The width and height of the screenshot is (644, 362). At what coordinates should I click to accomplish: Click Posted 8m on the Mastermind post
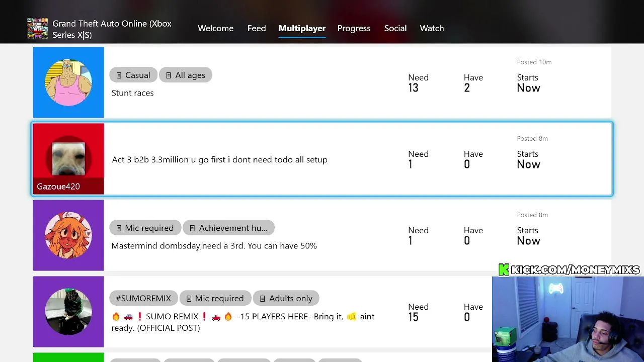532,215
